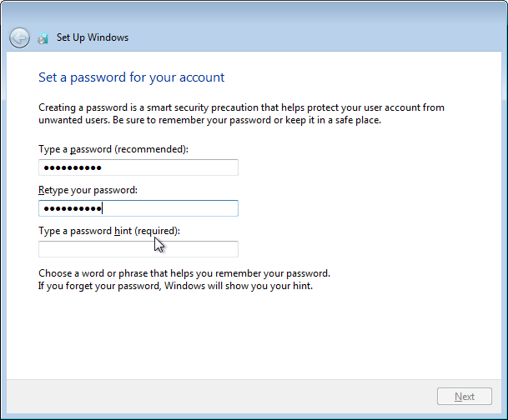Viewport: 508px width, 420px height.
Task: Click the 'Type a password hint' label text
Action: pos(83,231)
